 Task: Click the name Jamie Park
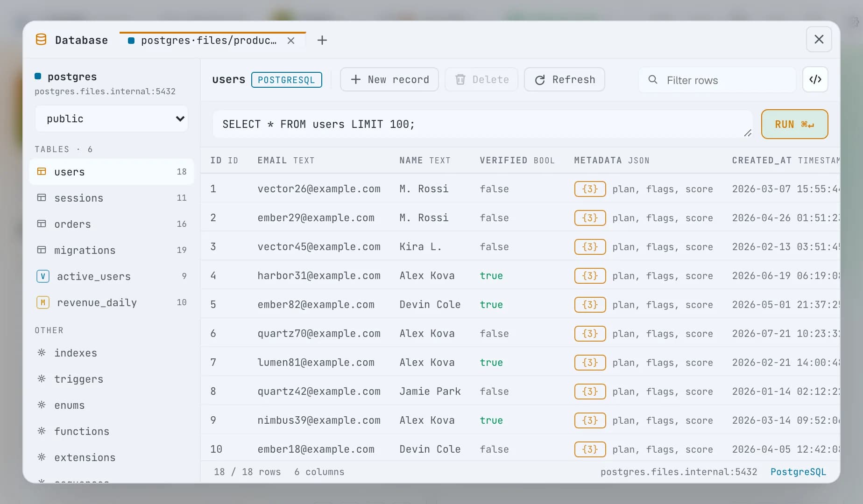click(430, 392)
